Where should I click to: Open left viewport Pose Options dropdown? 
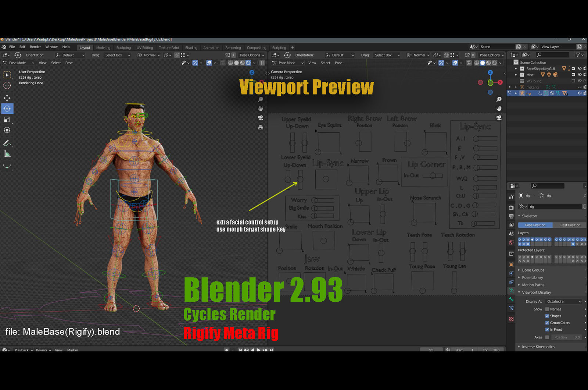(252, 55)
